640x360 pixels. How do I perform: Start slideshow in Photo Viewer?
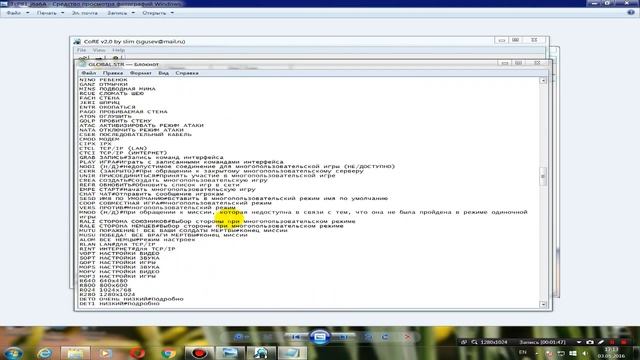pyautogui.click(x=320, y=337)
